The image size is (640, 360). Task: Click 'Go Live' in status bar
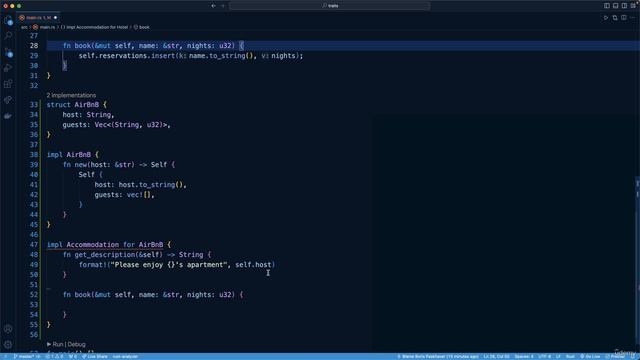[590, 356]
